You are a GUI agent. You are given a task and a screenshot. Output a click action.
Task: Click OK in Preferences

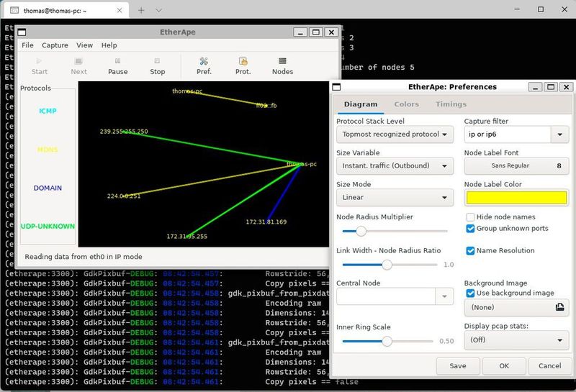(x=504, y=366)
